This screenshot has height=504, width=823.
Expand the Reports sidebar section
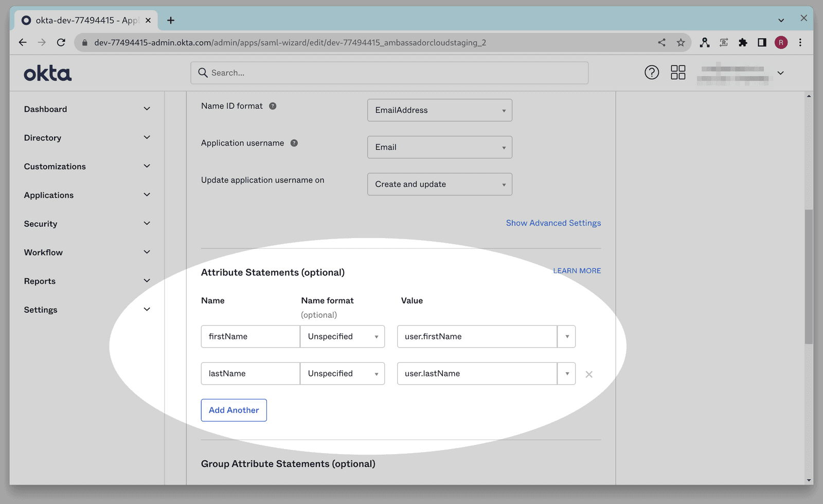[147, 281]
